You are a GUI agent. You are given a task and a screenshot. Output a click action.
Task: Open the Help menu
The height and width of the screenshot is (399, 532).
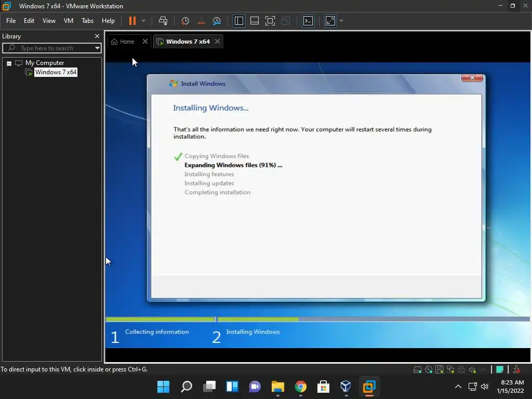coord(108,21)
